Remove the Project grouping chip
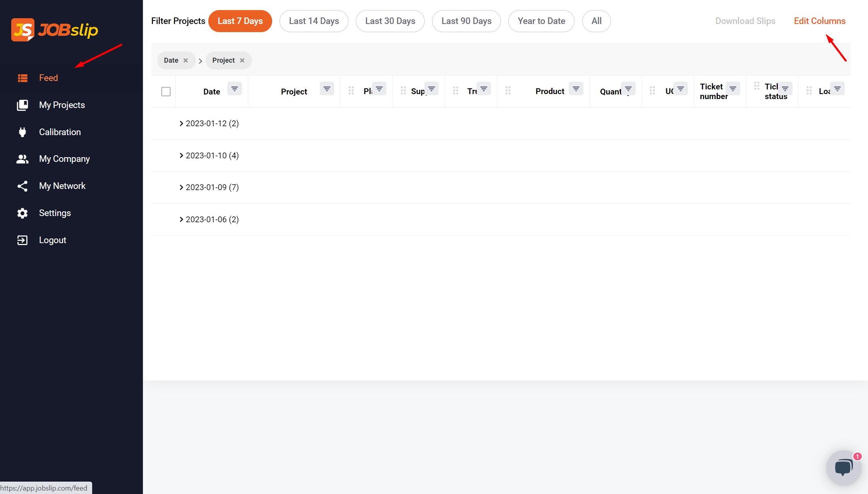 (242, 60)
